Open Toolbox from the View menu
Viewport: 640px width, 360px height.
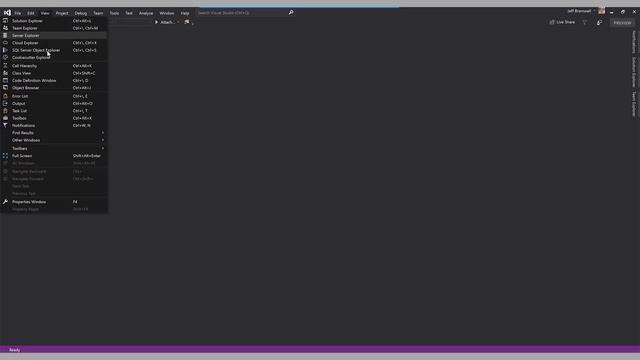(x=54, y=118)
